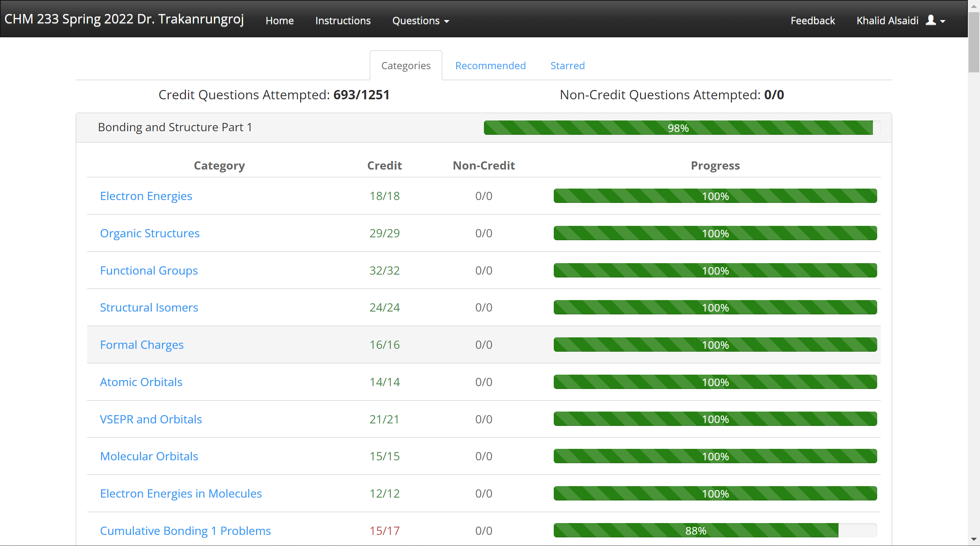Open VSEPR and Orbitals link
Screen dimensions: 980x546
[x=151, y=419]
